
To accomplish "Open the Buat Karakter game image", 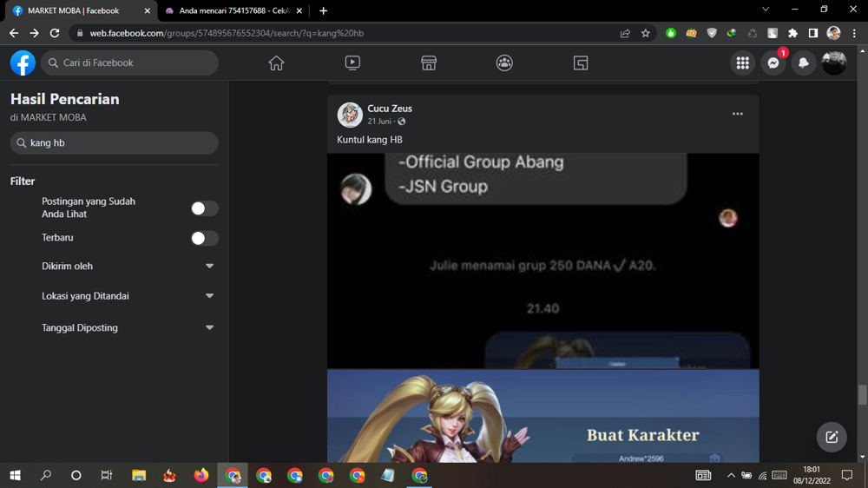I will pyautogui.click(x=543, y=416).
